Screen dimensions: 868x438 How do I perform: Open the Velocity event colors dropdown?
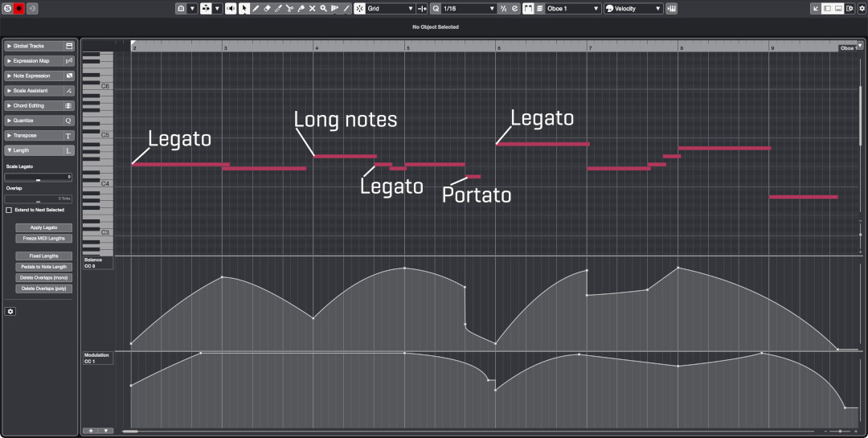(633, 9)
